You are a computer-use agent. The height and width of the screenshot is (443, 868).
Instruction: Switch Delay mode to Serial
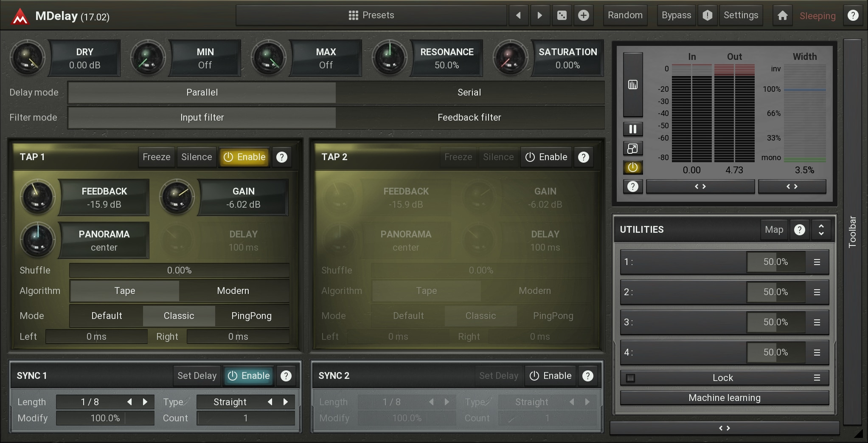coord(469,93)
